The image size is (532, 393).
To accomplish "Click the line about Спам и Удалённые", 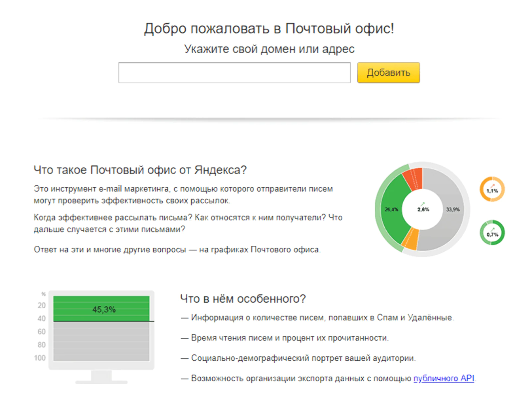I will [317, 318].
